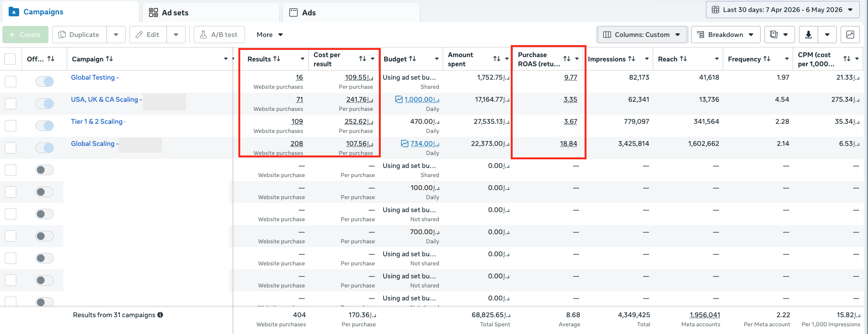Toggle off Global Scaling campaign

[45, 148]
